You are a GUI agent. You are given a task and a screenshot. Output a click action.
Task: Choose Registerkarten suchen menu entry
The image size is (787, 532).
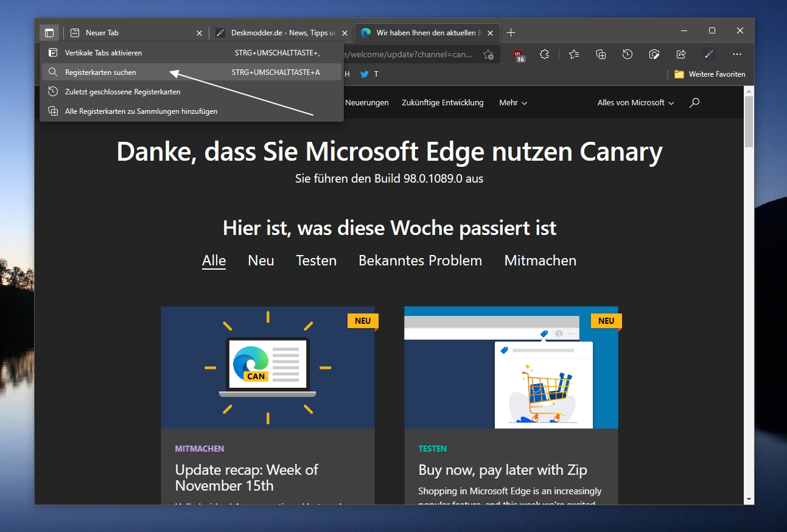[192, 72]
